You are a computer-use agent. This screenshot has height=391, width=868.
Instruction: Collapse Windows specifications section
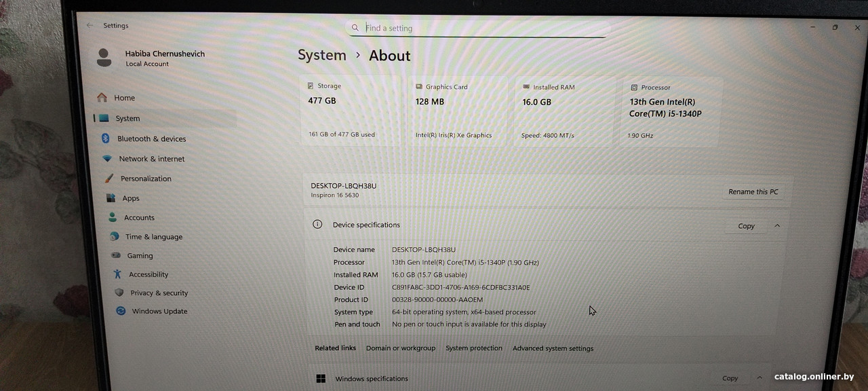click(760, 377)
